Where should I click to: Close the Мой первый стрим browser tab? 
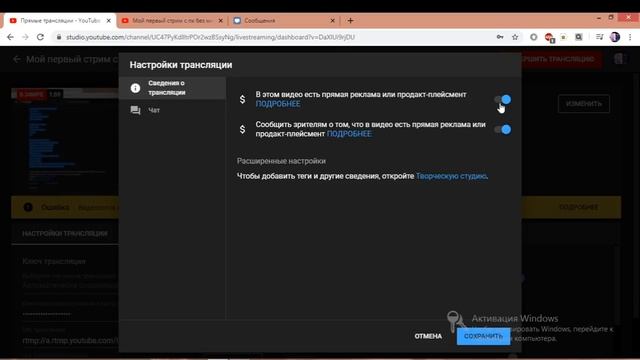click(x=220, y=20)
